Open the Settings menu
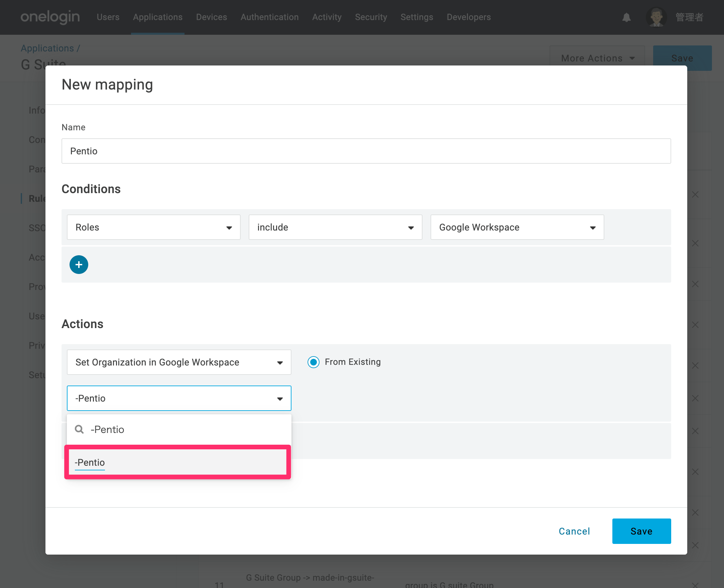 point(417,17)
